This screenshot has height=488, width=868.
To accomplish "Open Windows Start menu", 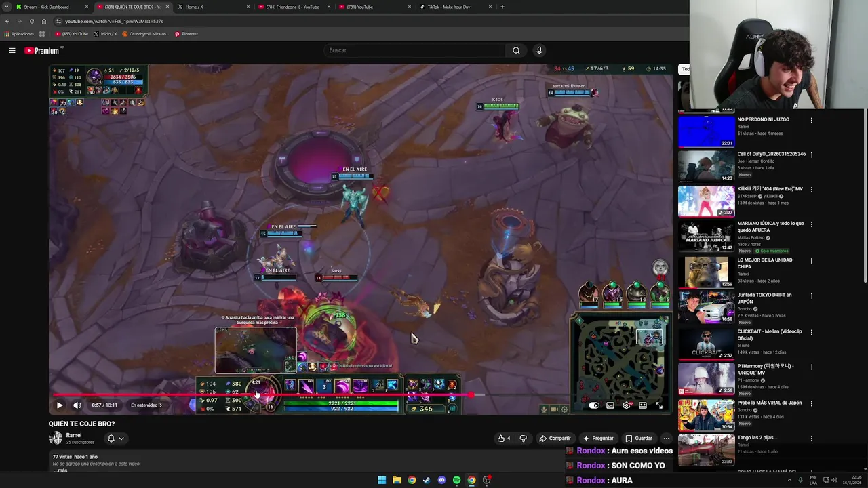I will click(x=382, y=480).
